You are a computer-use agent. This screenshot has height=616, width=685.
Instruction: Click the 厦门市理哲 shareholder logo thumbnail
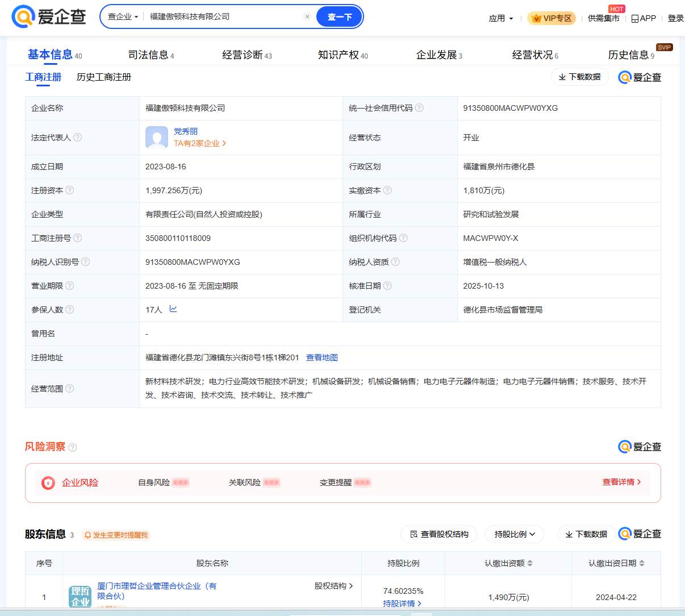[x=80, y=597]
